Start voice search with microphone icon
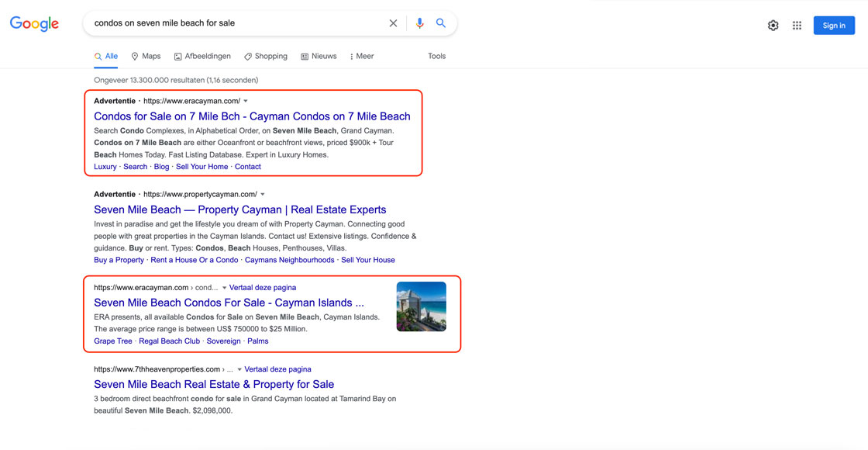Viewport: 868px width, 450px height. point(419,23)
